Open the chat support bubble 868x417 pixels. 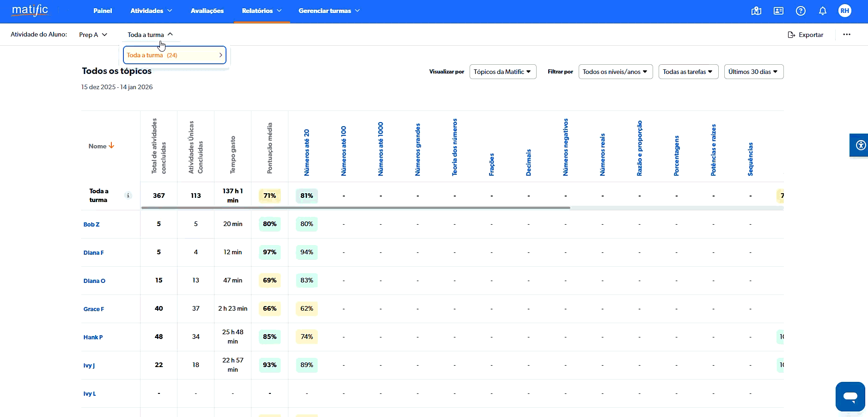[850, 397]
